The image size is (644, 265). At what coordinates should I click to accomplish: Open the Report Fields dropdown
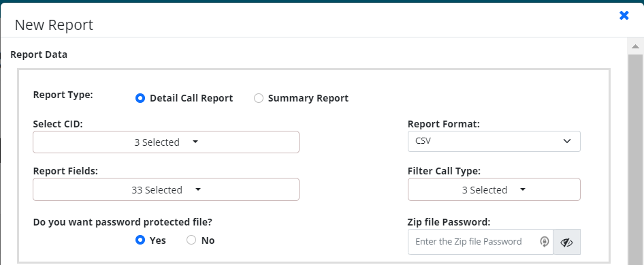click(166, 190)
